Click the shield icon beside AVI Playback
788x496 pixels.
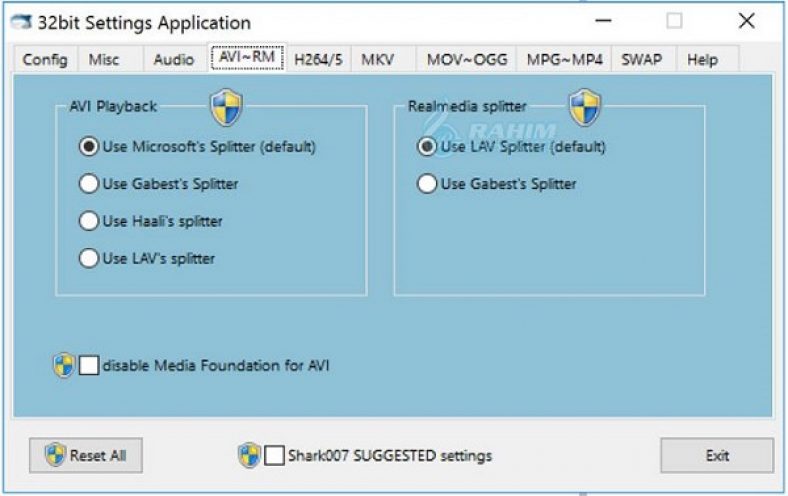227,106
